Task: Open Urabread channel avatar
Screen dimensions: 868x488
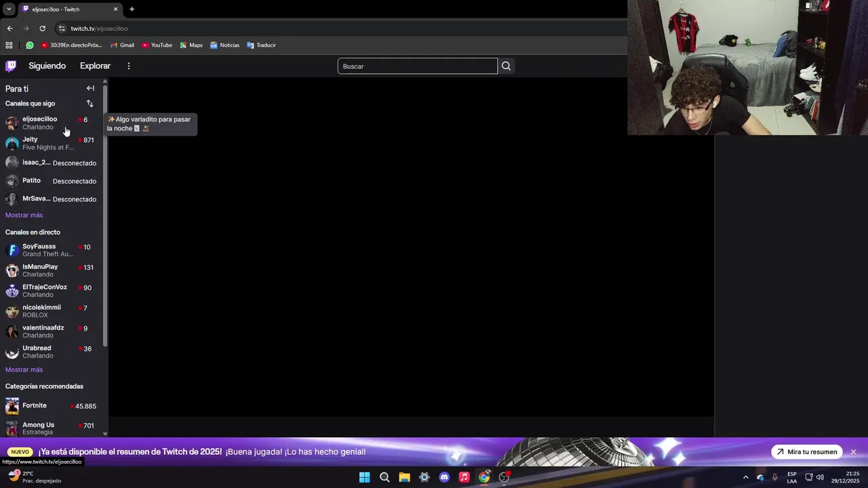Action: tap(12, 352)
